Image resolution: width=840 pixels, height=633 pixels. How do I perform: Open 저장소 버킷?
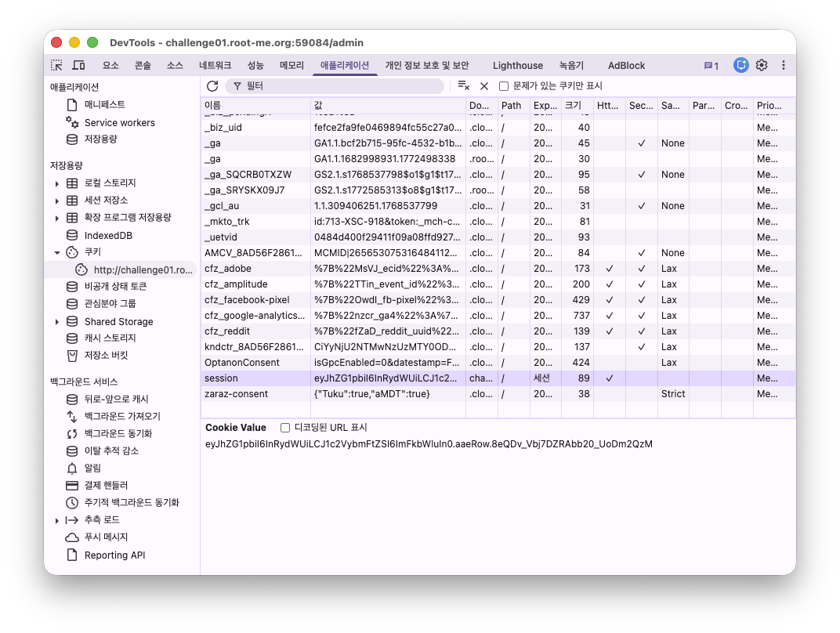coord(106,355)
